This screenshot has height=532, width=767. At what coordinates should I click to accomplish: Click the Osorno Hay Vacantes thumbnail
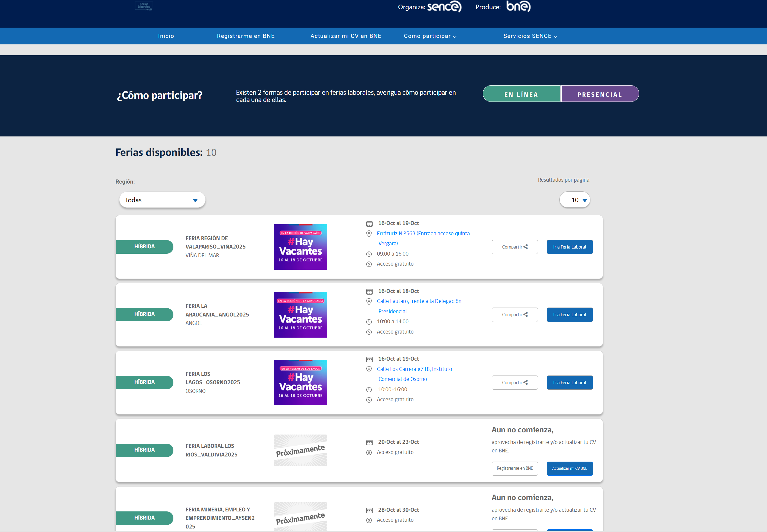click(x=300, y=383)
